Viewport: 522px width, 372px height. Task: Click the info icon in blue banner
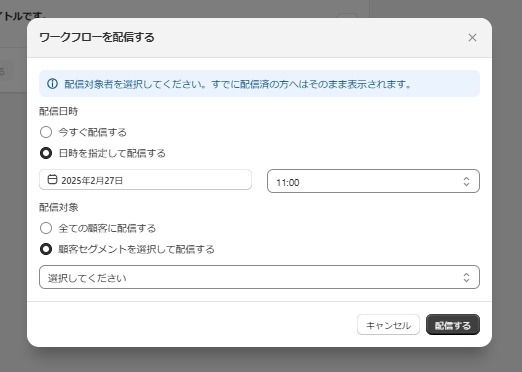coord(52,84)
